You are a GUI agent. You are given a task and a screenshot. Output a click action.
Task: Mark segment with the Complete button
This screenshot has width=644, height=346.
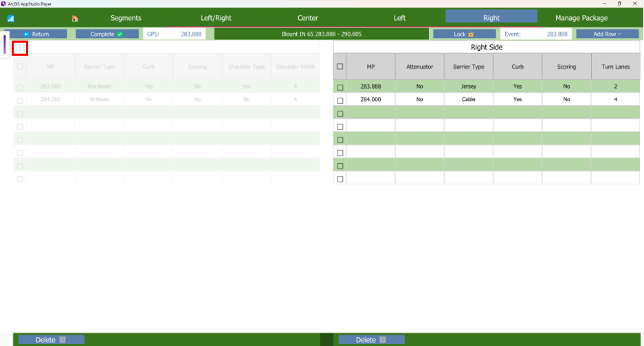click(x=107, y=34)
